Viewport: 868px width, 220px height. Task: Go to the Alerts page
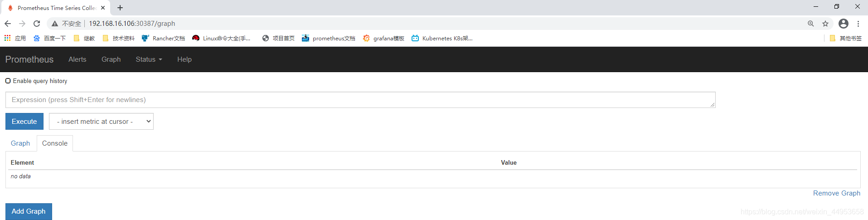tap(78, 59)
